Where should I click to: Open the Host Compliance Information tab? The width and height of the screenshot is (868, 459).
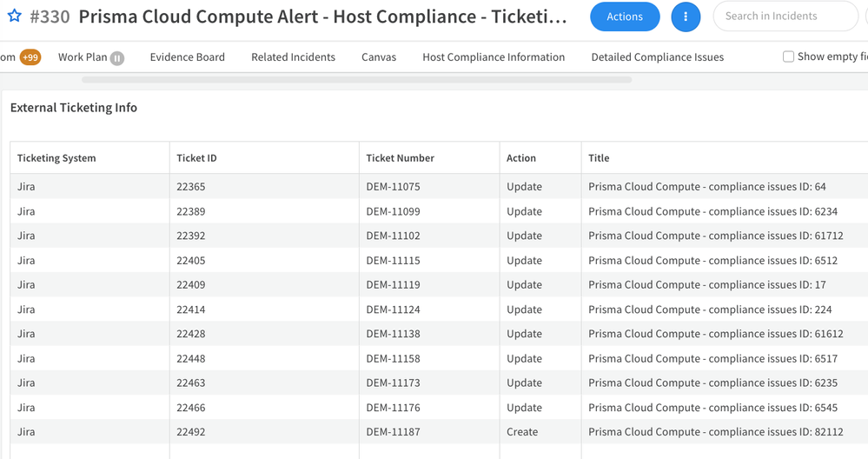coord(494,57)
